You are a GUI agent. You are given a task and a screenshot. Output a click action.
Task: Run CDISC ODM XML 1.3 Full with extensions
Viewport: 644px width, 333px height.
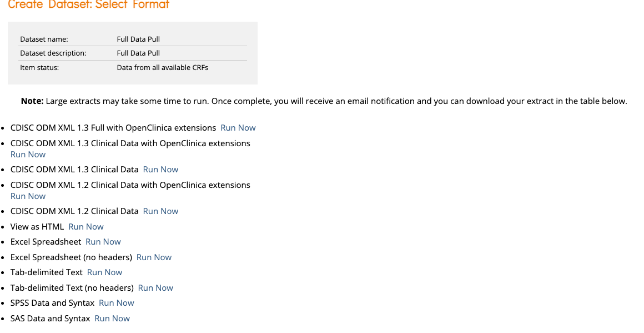click(x=238, y=128)
